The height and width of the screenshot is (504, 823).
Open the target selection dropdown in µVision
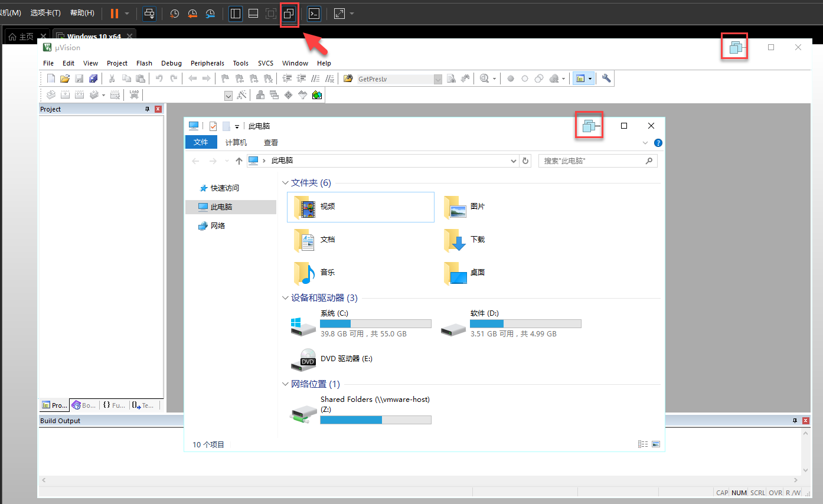point(228,96)
